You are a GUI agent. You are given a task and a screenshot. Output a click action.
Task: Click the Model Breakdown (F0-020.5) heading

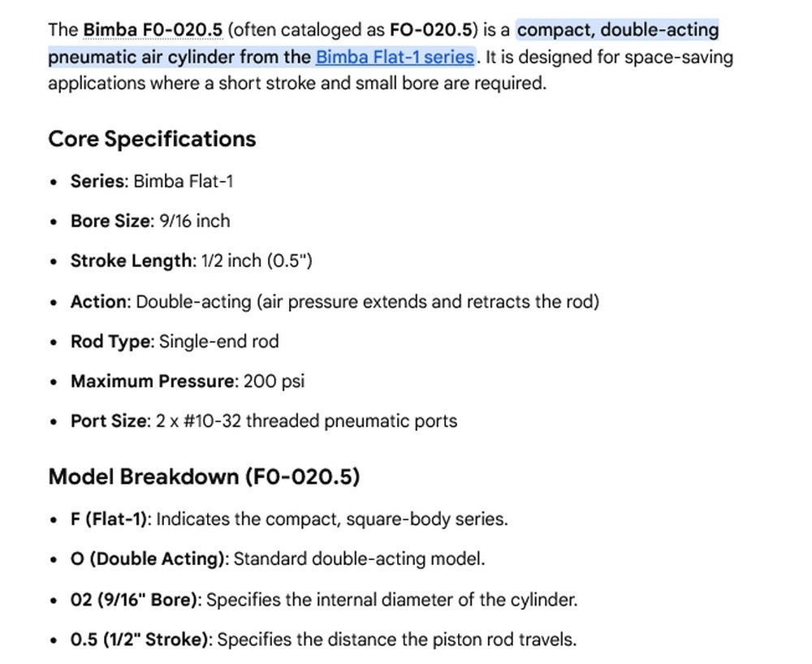point(204,476)
